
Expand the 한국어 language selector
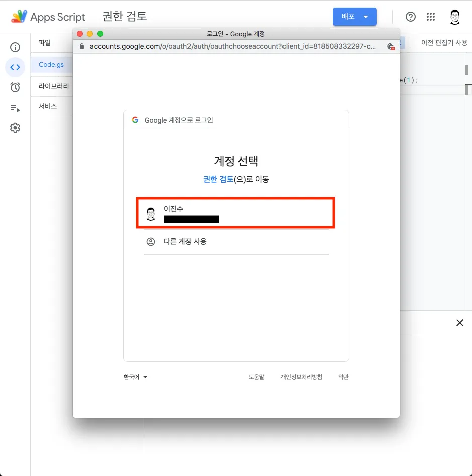coord(135,377)
